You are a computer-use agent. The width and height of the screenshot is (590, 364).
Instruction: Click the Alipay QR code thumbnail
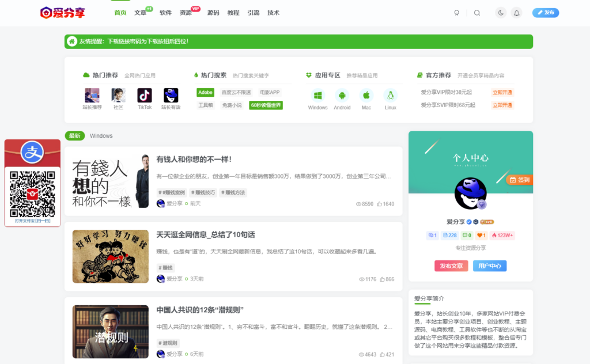point(32,190)
